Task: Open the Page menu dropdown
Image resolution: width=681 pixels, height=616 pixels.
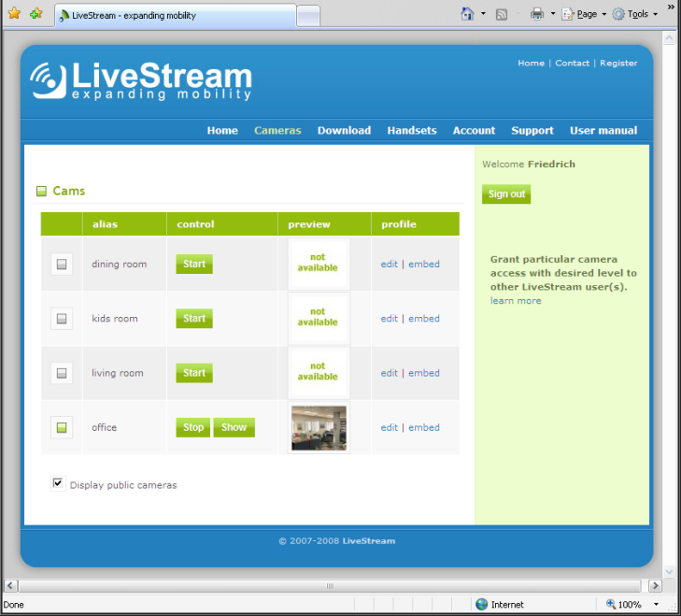Action: pos(584,14)
